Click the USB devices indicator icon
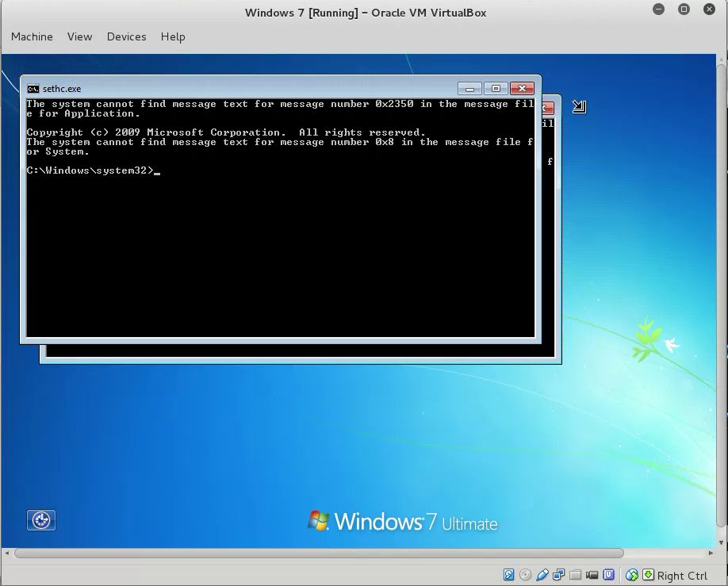This screenshot has height=586, width=728. click(542, 575)
